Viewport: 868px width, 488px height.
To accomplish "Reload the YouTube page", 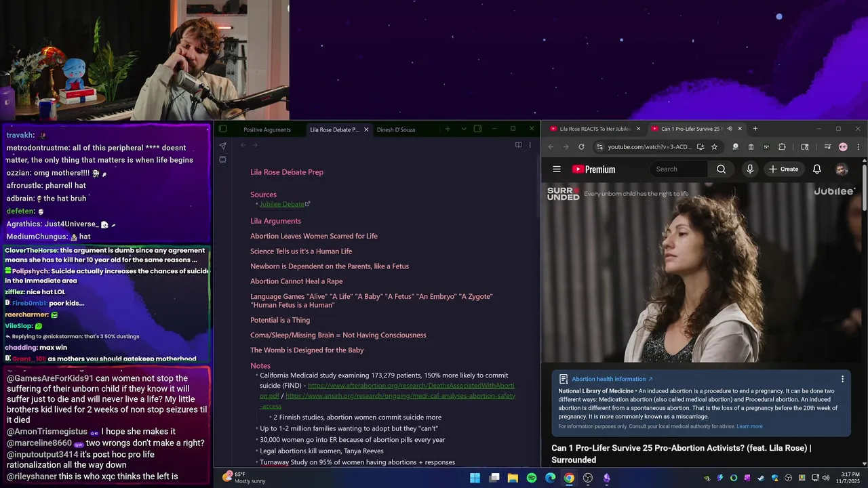I will [x=581, y=146].
